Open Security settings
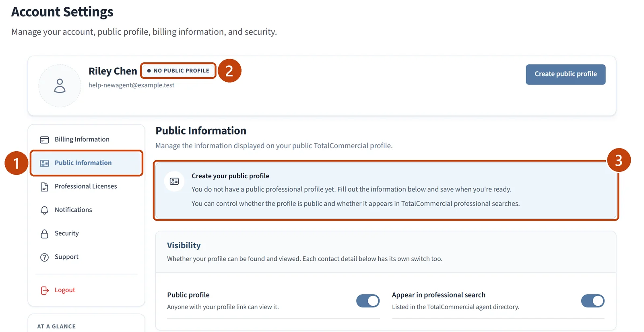 pos(87,233)
